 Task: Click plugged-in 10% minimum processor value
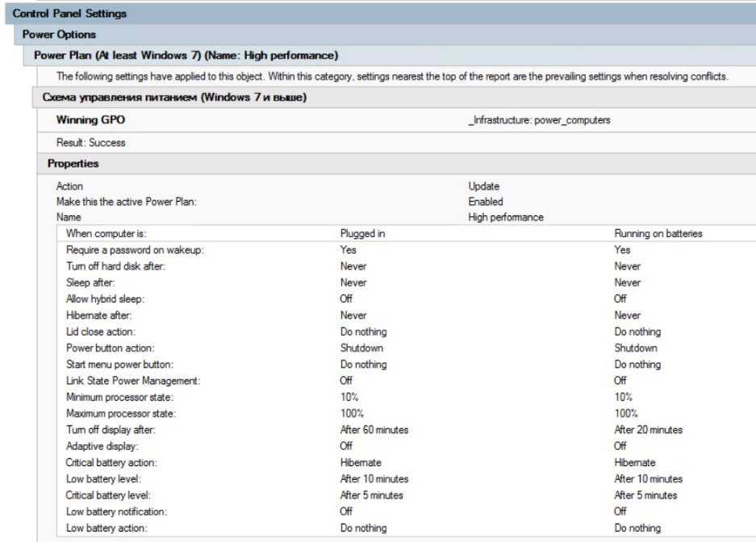[x=349, y=398]
